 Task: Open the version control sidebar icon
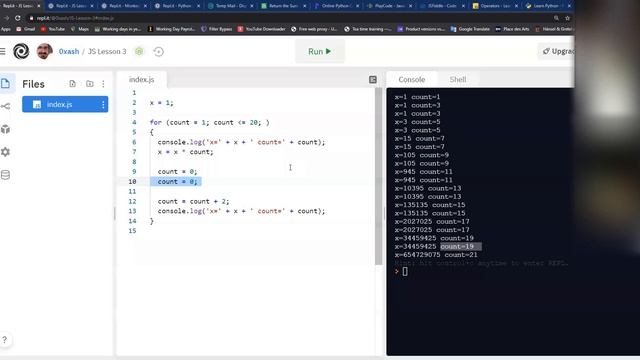[x=6, y=107]
